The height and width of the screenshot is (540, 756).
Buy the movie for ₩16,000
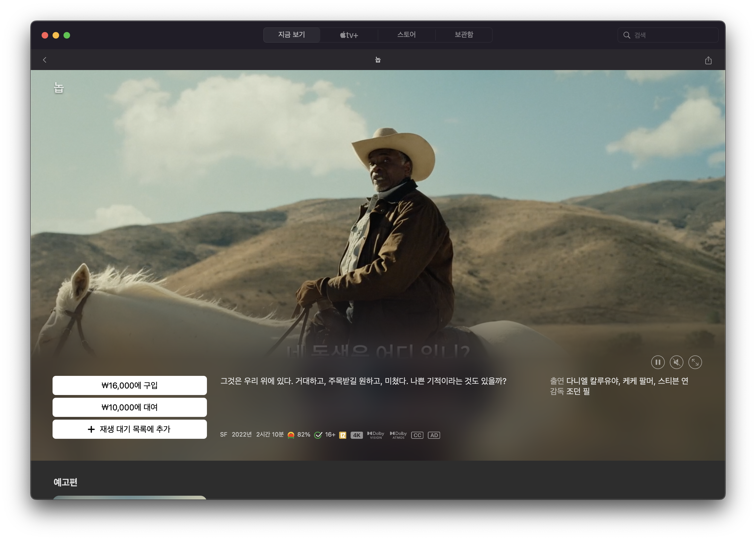(x=129, y=385)
